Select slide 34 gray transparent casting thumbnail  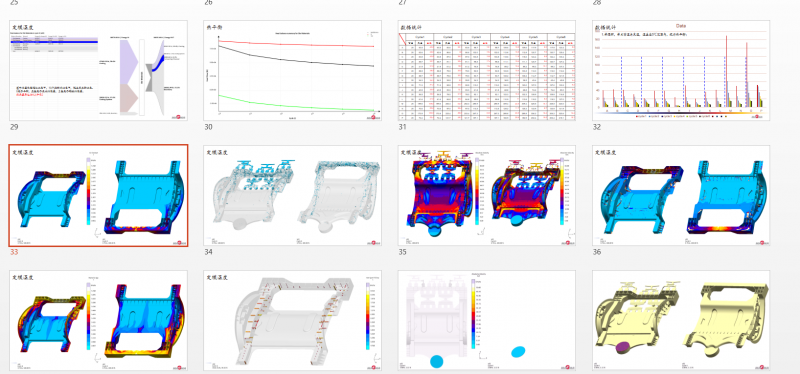tap(293, 195)
